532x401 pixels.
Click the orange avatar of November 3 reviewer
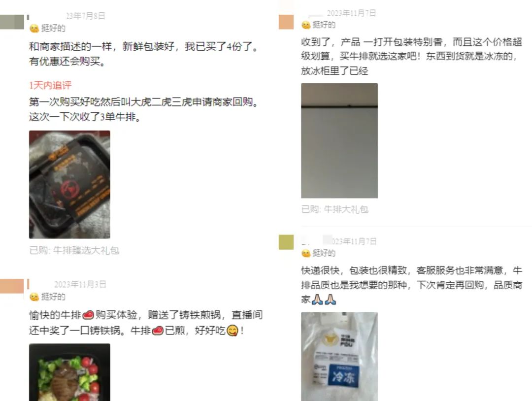point(12,286)
